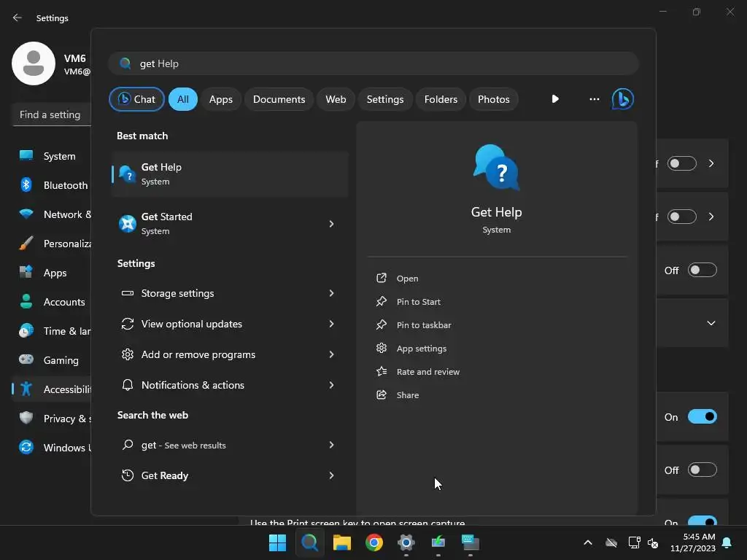This screenshot has height=560, width=747.
Task: Click the Settings back arrow
Action: click(x=18, y=17)
